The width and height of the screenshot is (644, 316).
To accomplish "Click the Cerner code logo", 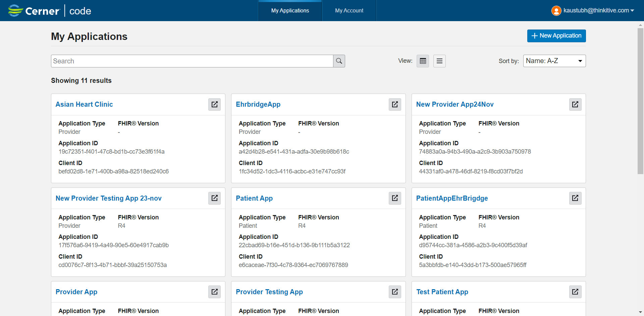I will click(x=50, y=11).
